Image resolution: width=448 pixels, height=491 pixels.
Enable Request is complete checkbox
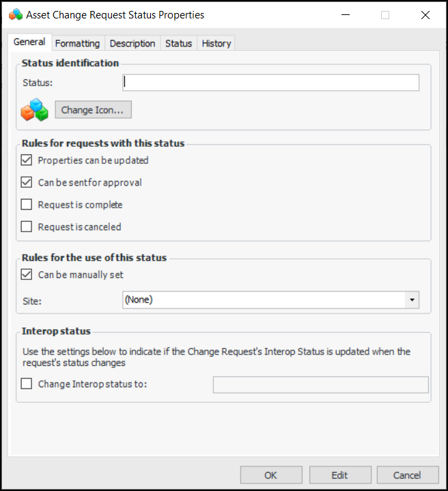pyautogui.click(x=27, y=204)
